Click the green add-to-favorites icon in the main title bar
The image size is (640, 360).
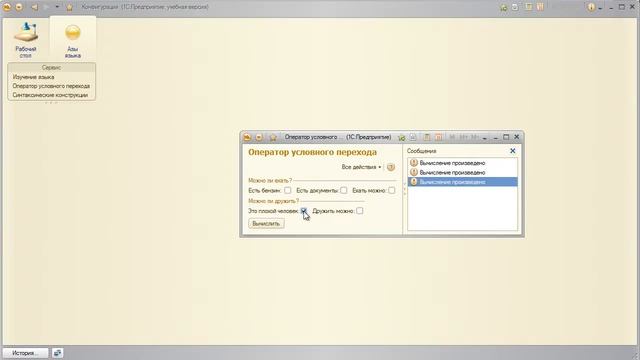[x=504, y=7]
